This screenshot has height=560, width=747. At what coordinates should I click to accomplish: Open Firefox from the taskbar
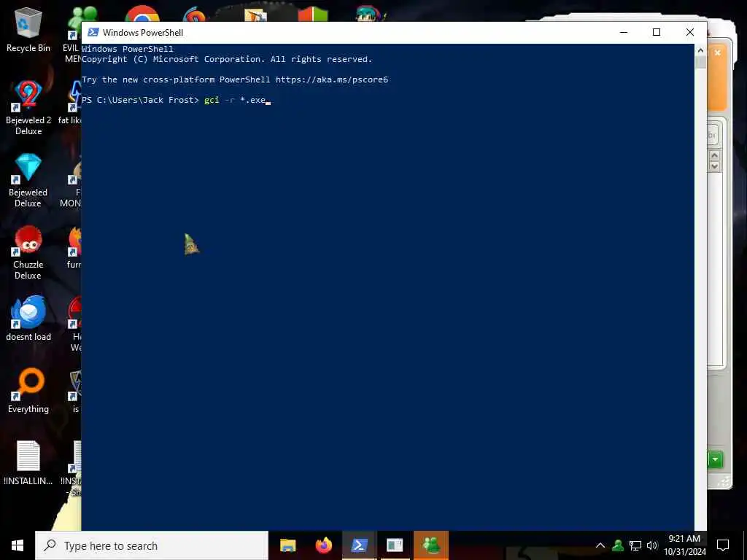click(x=323, y=545)
